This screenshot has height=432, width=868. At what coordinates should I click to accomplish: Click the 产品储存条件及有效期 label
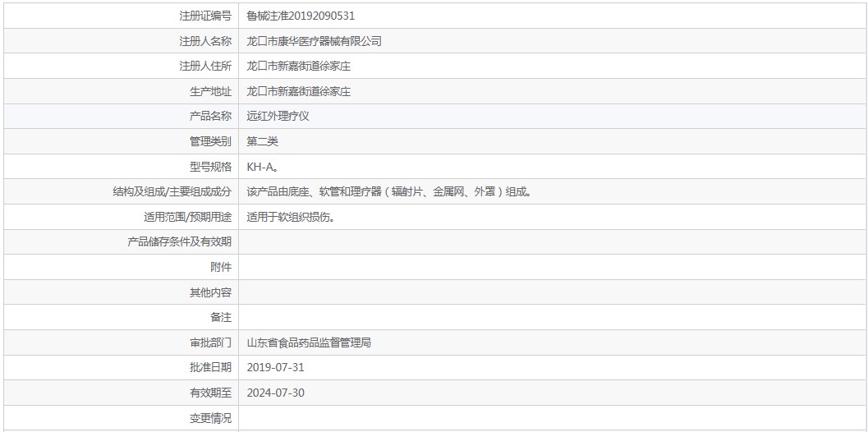180,242
